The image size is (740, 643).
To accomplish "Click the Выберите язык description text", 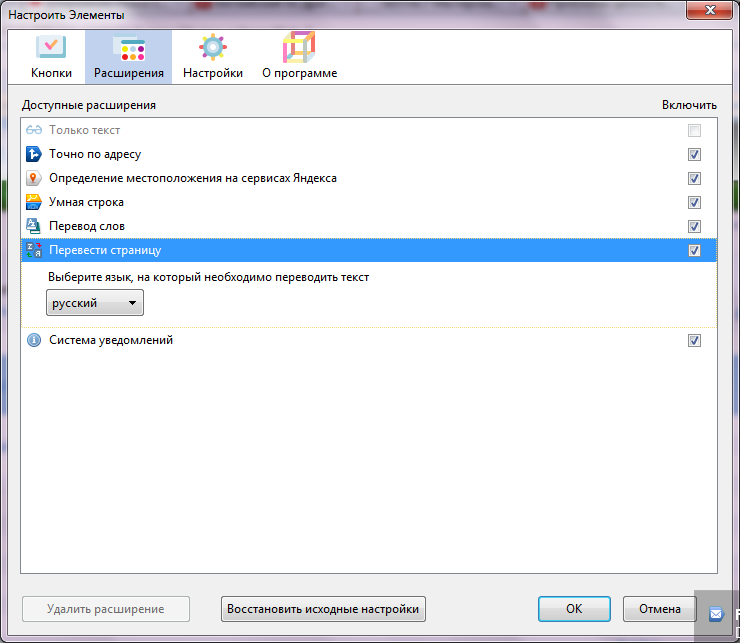I will (x=208, y=277).
